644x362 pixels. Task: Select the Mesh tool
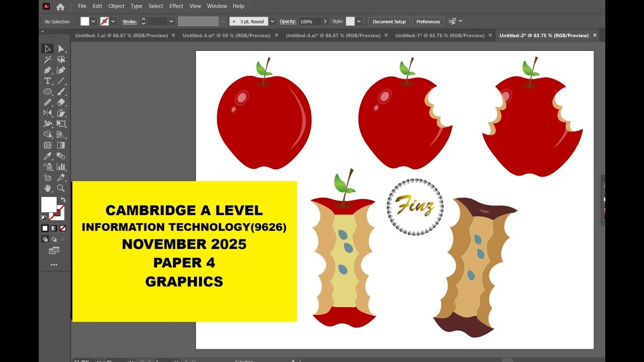[47, 145]
